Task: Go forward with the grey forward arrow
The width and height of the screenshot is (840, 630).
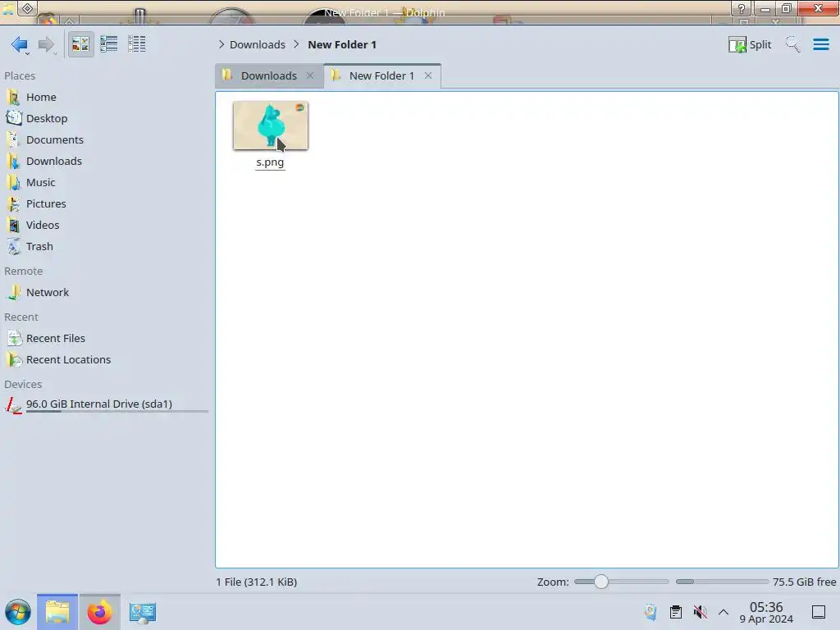Action: [x=47, y=44]
